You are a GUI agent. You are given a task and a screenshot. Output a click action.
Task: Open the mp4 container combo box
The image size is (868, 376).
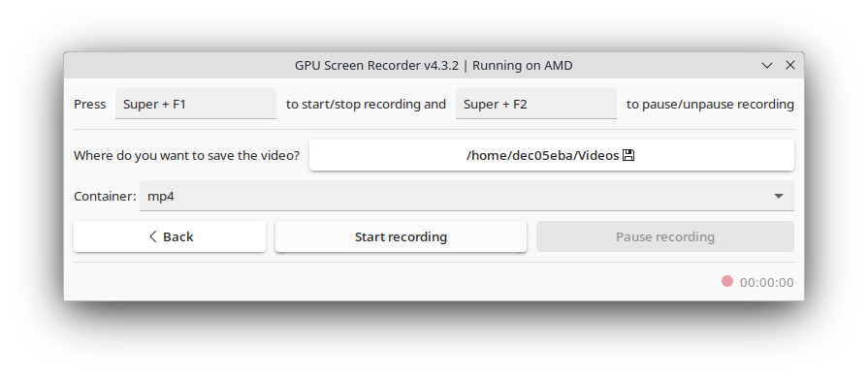point(466,196)
